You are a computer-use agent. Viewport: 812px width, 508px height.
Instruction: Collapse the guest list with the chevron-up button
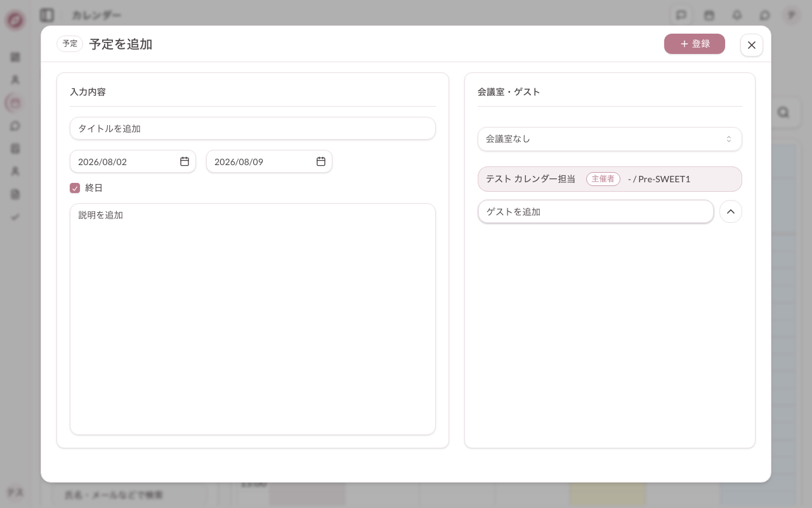(731, 211)
